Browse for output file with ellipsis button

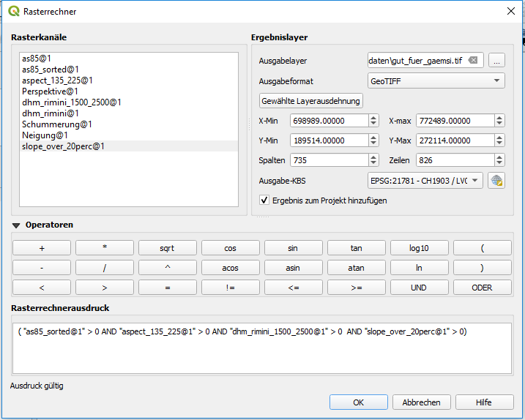pos(496,61)
